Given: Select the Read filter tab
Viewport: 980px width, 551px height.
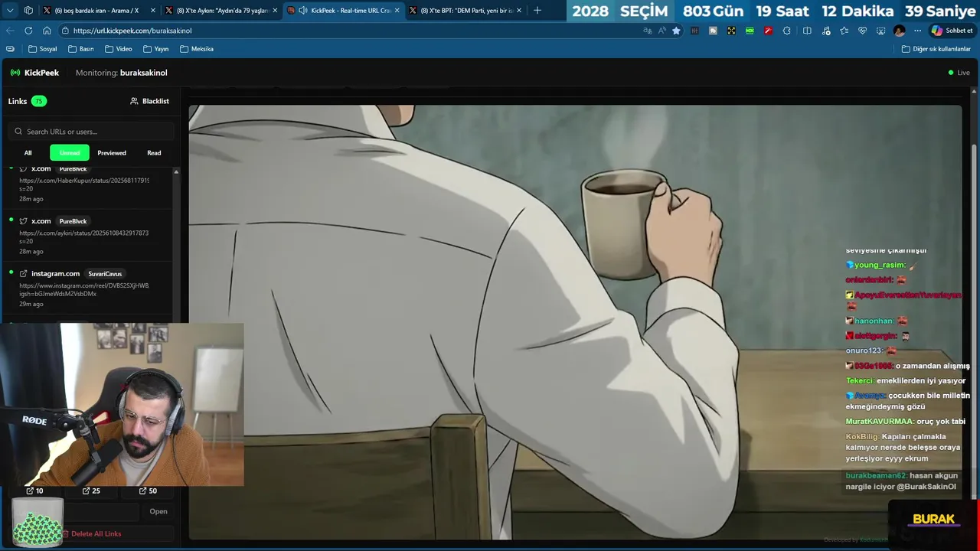Looking at the screenshot, I should (x=154, y=153).
